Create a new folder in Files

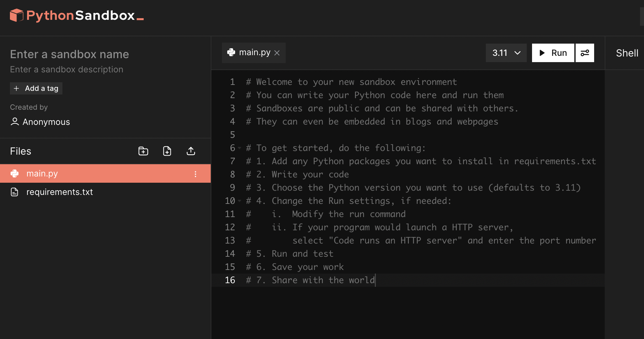pyautogui.click(x=143, y=151)
